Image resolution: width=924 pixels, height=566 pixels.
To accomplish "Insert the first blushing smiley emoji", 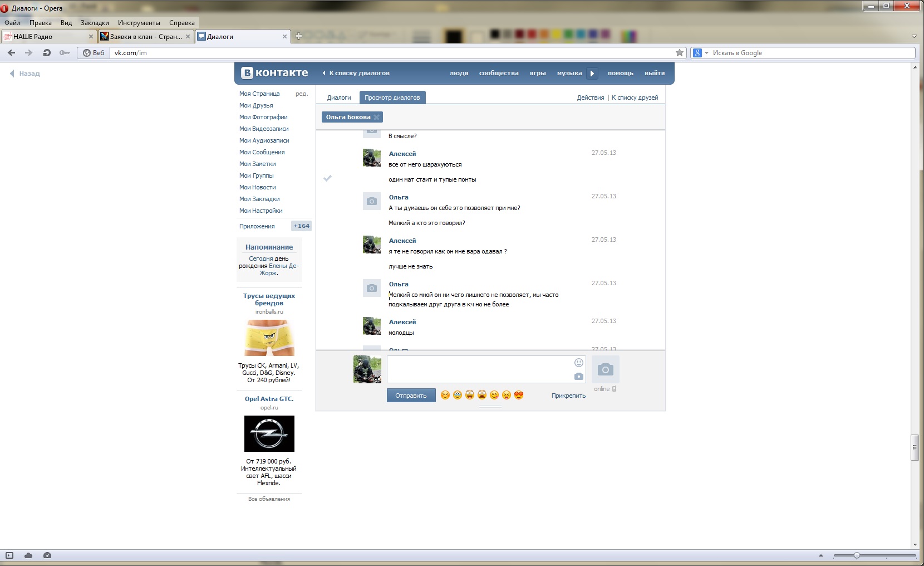I will 445,395.
